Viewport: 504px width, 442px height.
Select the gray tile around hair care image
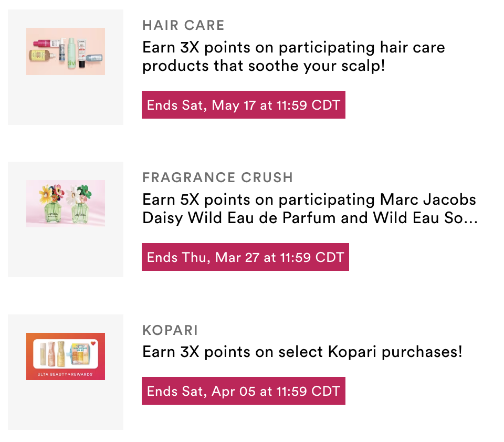click(x=66, y=67)
